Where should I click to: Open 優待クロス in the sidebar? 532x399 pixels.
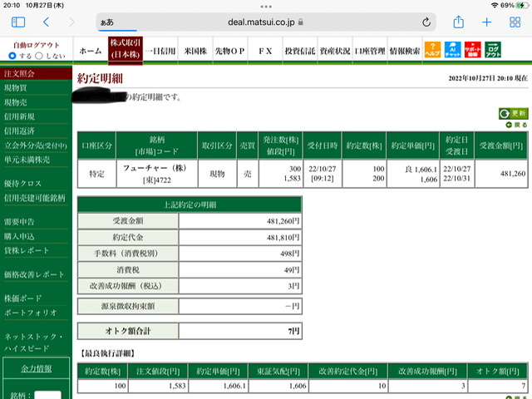pyautogui.click(x=22, y=184)
